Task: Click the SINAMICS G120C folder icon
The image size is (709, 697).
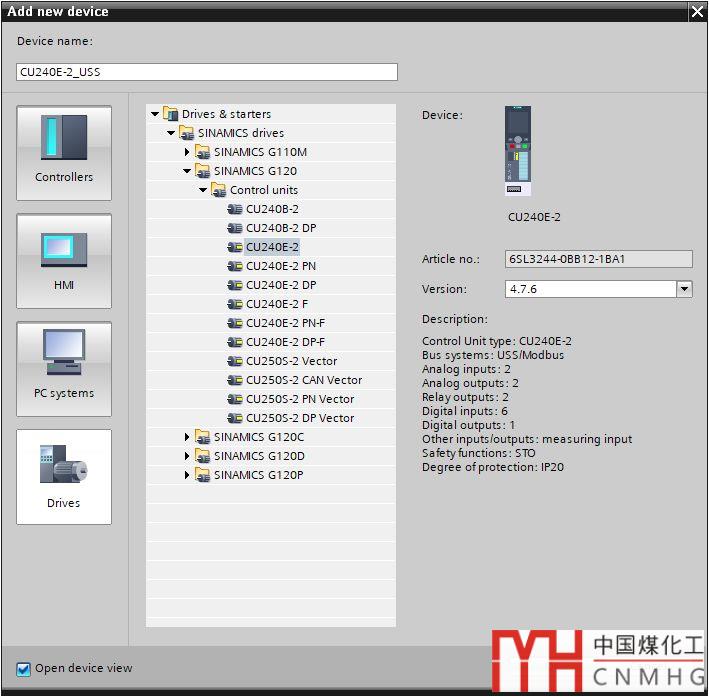Action: coord(203,436)
